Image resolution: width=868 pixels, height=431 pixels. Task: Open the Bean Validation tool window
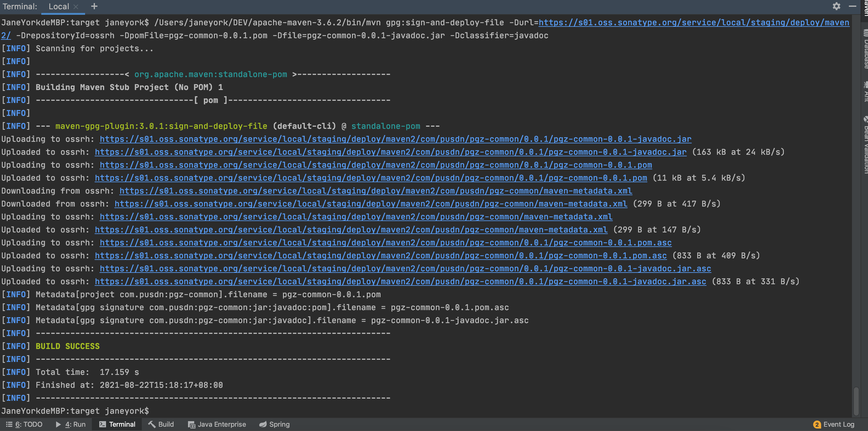click(x=865, y=145)
